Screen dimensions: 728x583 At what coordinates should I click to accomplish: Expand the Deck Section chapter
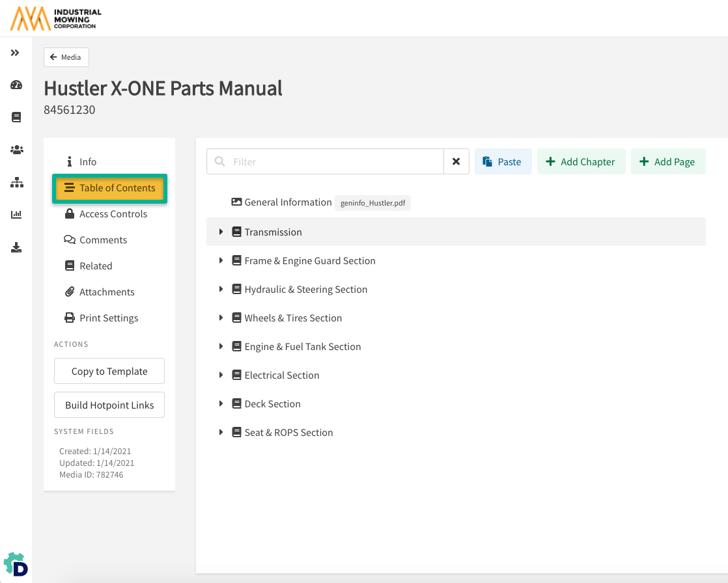click(x=221, y=404)
